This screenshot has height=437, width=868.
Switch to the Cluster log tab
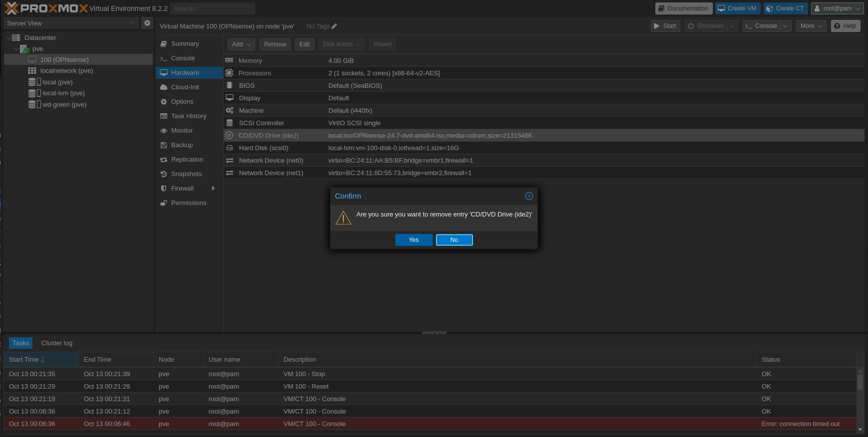[x=57, y=343]
